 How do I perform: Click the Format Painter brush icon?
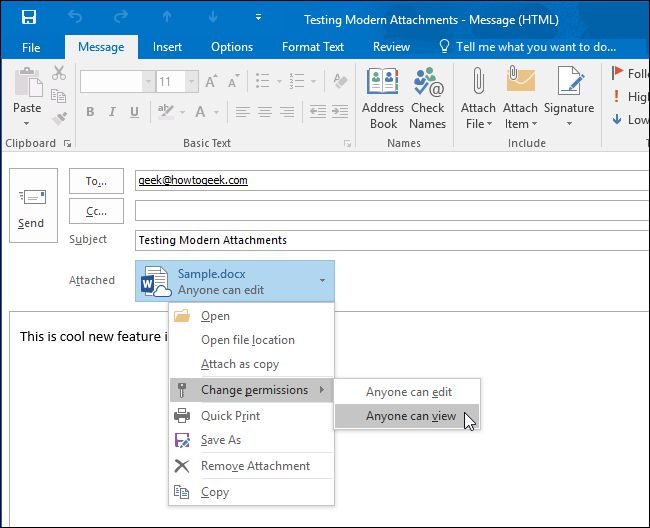pos(59,118)
